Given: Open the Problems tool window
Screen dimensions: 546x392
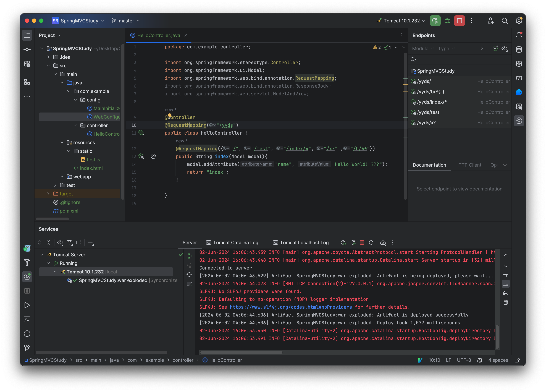Looking at the screenshot, I should (27, 333).
